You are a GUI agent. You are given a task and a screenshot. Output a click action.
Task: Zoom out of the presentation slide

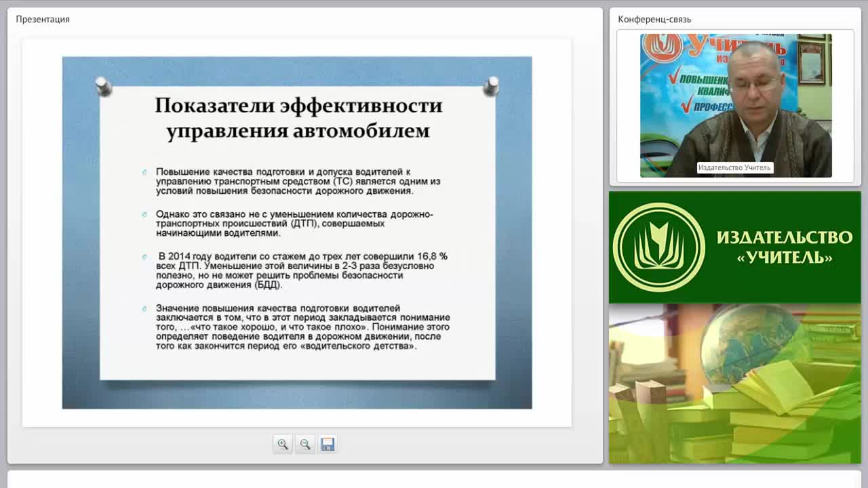(305, 445)
